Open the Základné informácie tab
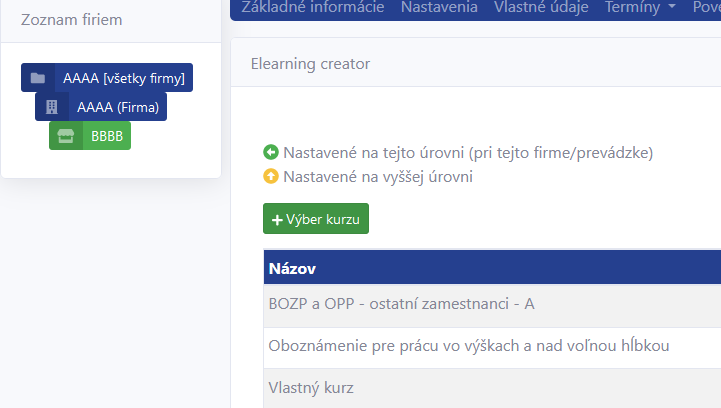 [x=313, y=7]
